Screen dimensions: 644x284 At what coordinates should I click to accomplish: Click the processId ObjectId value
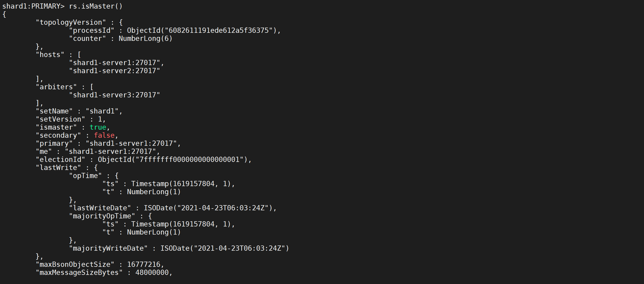[202, 30]
